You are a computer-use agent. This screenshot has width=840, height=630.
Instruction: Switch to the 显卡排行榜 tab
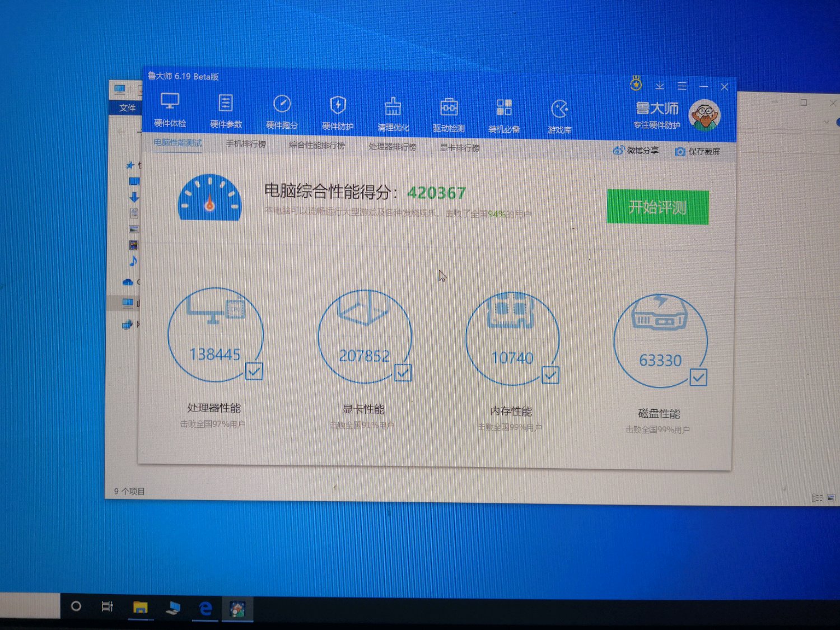click(x=459, y=148)
